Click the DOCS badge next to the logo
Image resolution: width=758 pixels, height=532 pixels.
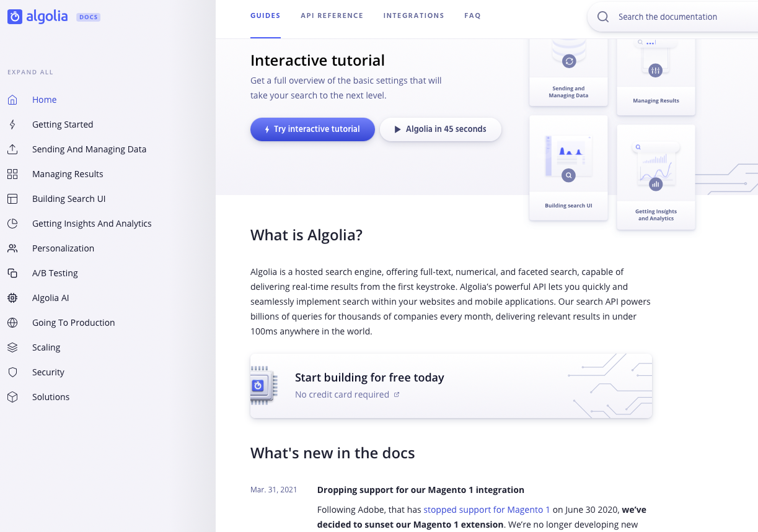(89, 17)
